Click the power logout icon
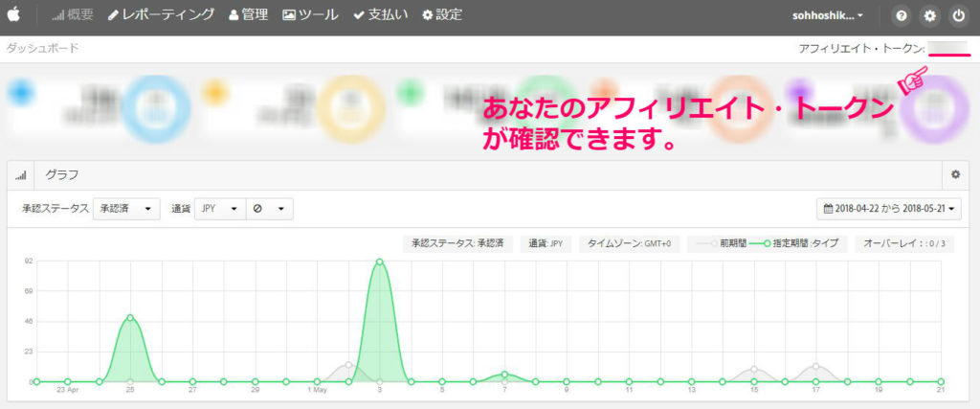This screenshot has width=980, height=409. [x=959, y=16]
